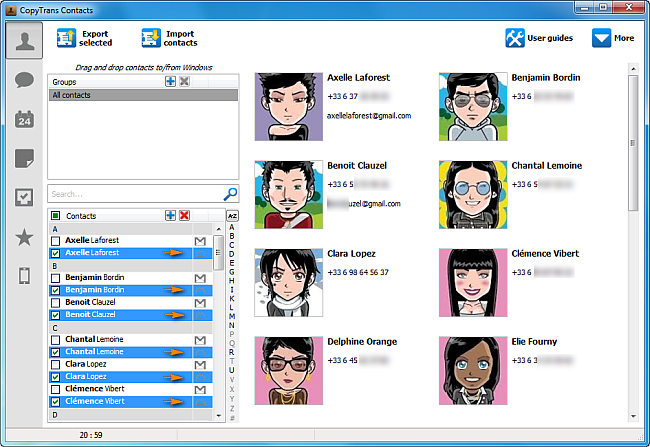Click contact cards vertical scrollbar thumb

click(x=633, y=143)
